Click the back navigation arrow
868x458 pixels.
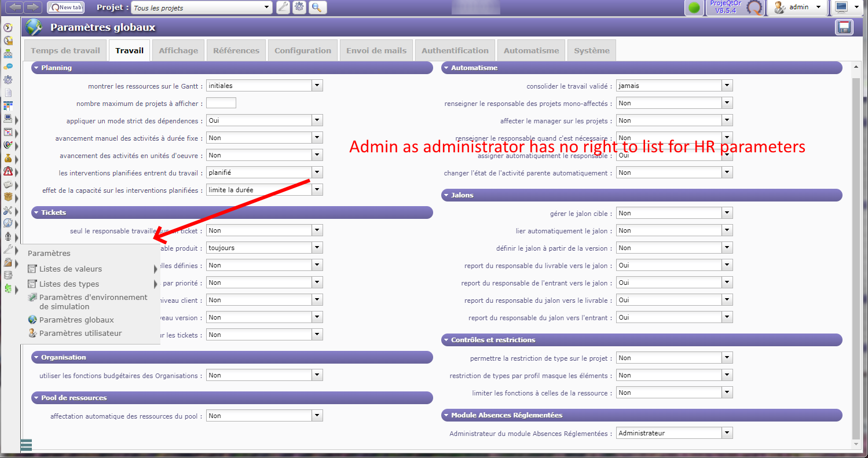coord(15,8)
